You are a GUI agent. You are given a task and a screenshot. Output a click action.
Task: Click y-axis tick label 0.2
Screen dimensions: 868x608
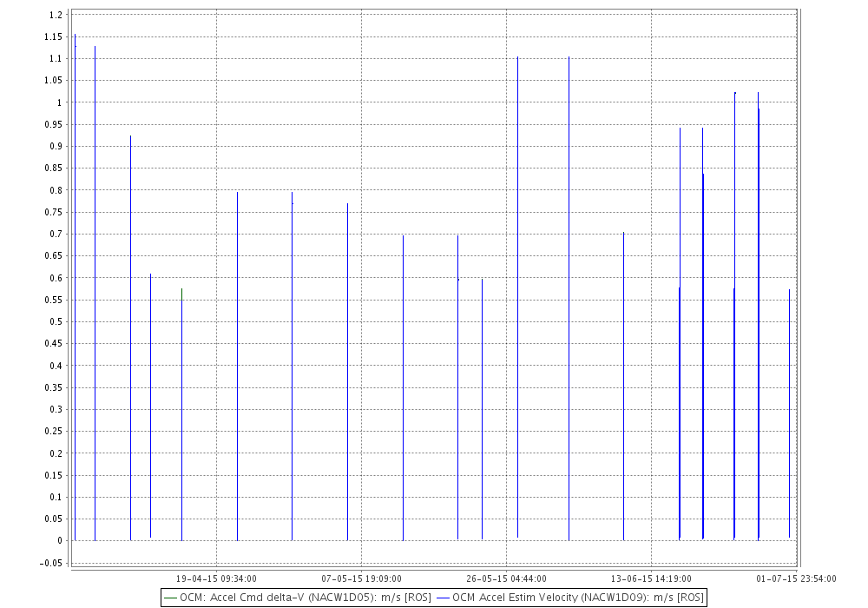coord(56,453)
